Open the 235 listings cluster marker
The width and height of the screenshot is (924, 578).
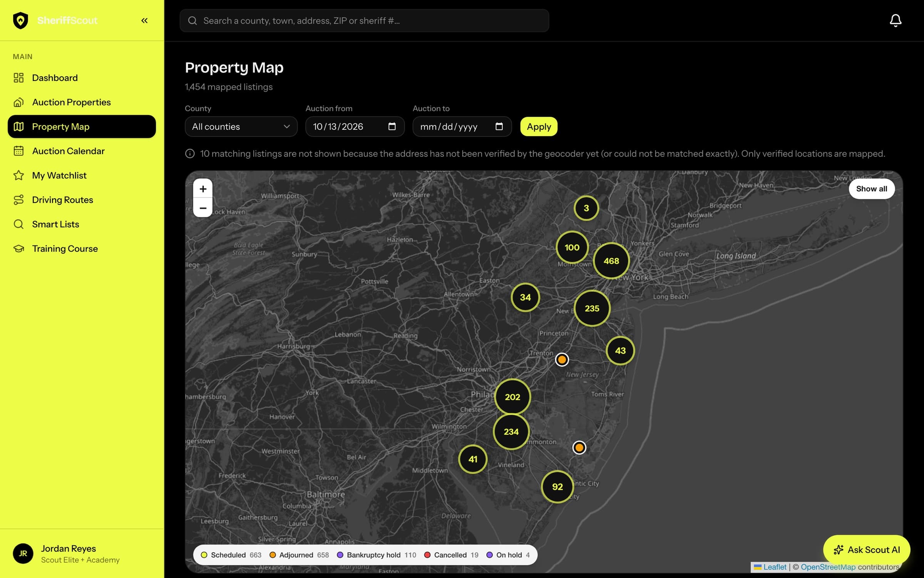[592, 308]
